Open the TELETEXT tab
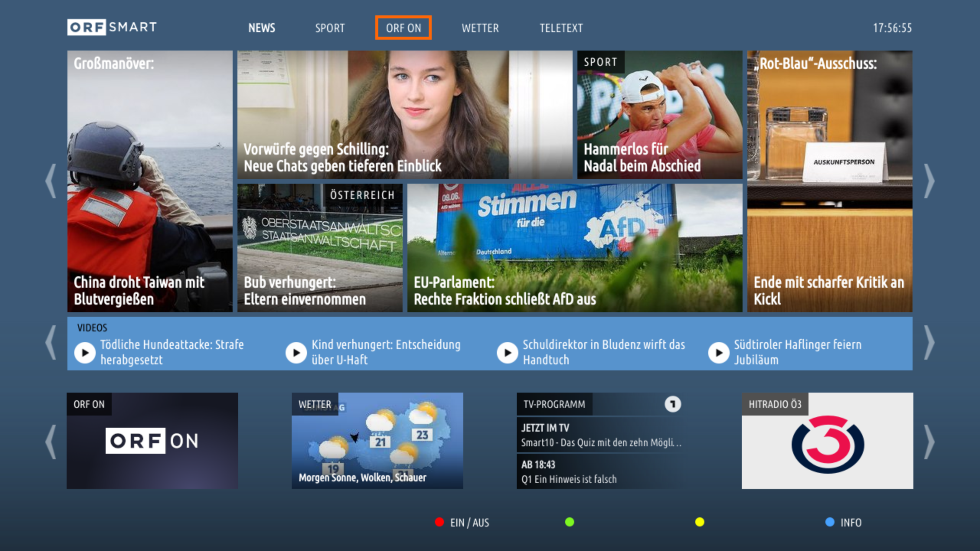 point(561,28)
